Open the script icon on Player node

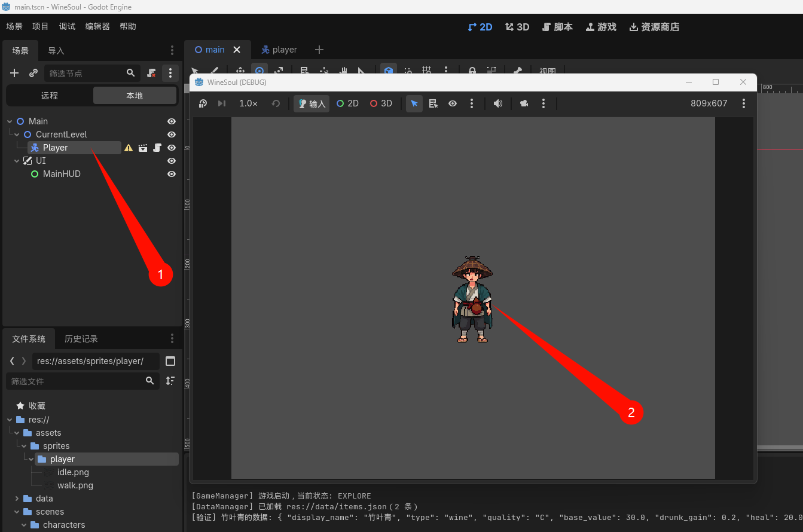click(x=157, y=148)
